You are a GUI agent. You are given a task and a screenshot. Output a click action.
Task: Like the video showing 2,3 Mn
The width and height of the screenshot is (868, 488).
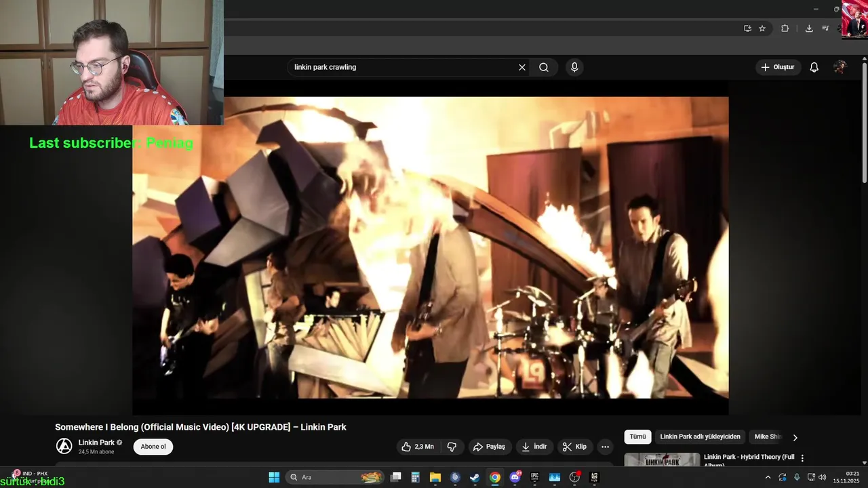[418, 447]
